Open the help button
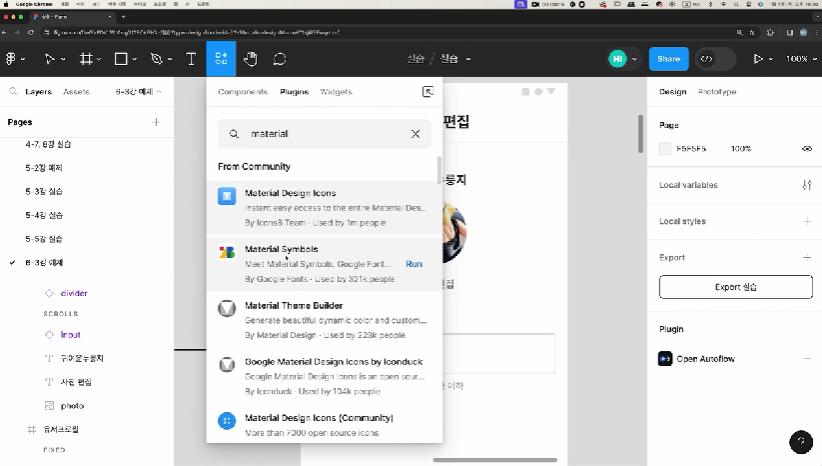The width and height of the screenshot is (822, 466). [x=801, y=442]
